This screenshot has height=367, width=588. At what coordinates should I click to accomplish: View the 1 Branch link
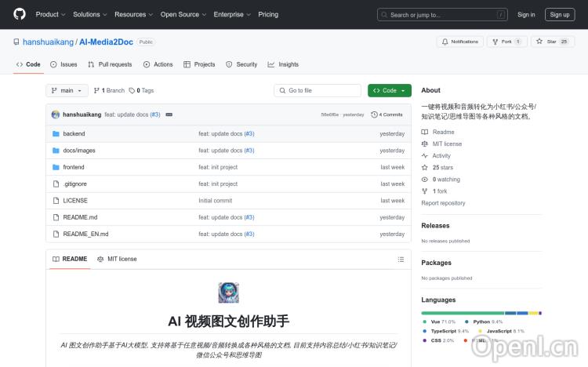[109, 90]
